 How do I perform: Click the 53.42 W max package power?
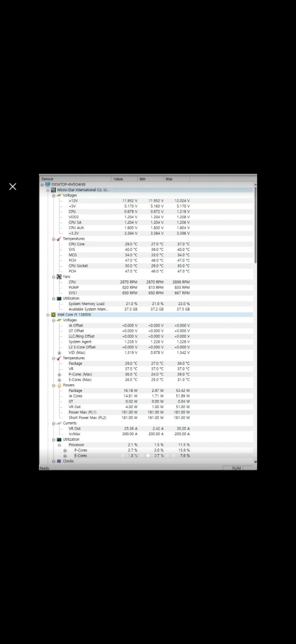pos(183,391)
